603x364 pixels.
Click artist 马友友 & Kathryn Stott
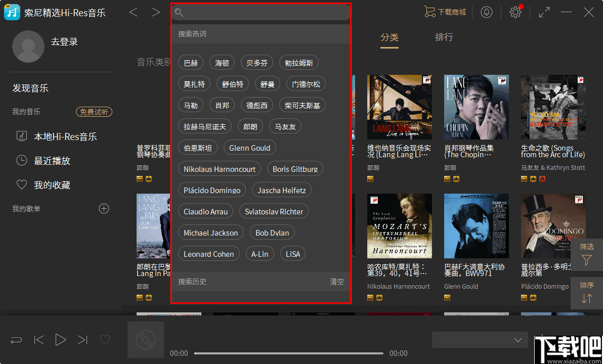coord(553,167)
